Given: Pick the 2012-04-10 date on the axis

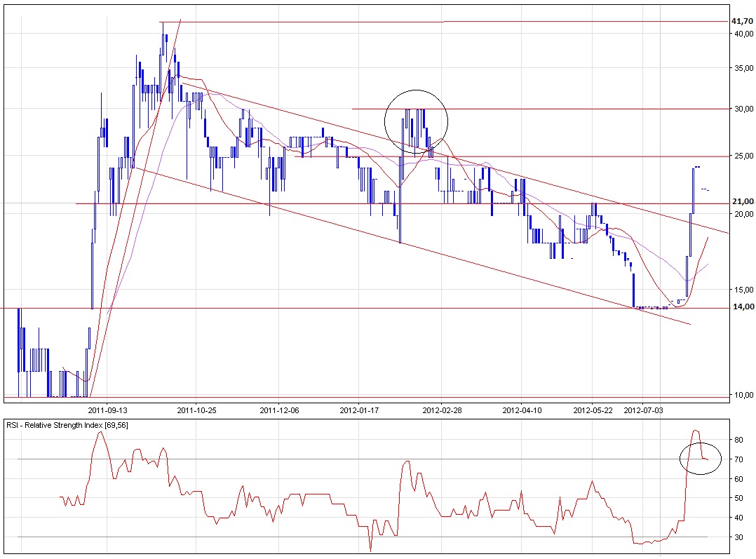Looking at the screenshot, I should [x=522, y=410].
